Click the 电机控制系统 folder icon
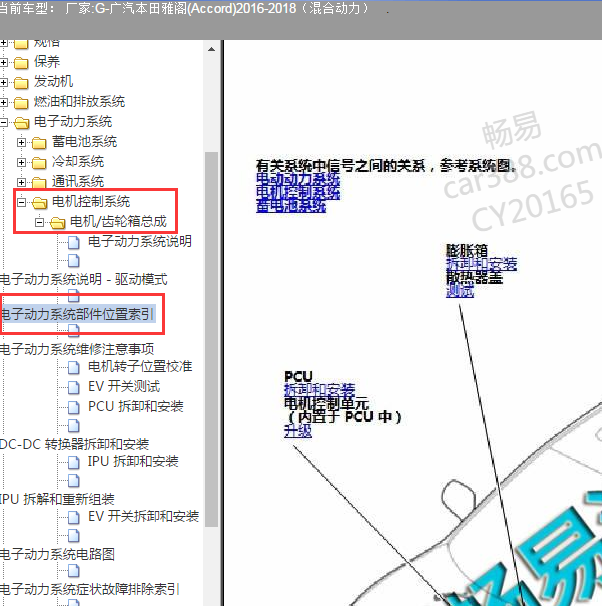Screen dimensions: 602x606 coord(39,202)
